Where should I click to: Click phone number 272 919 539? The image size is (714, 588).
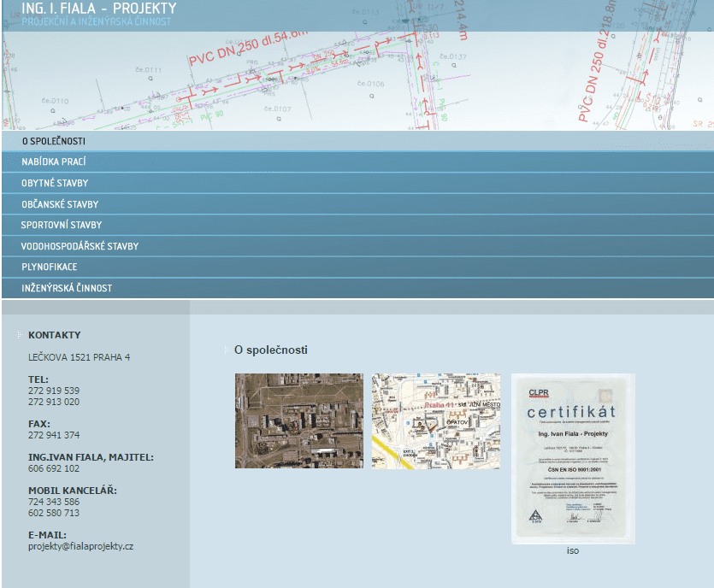54,391
